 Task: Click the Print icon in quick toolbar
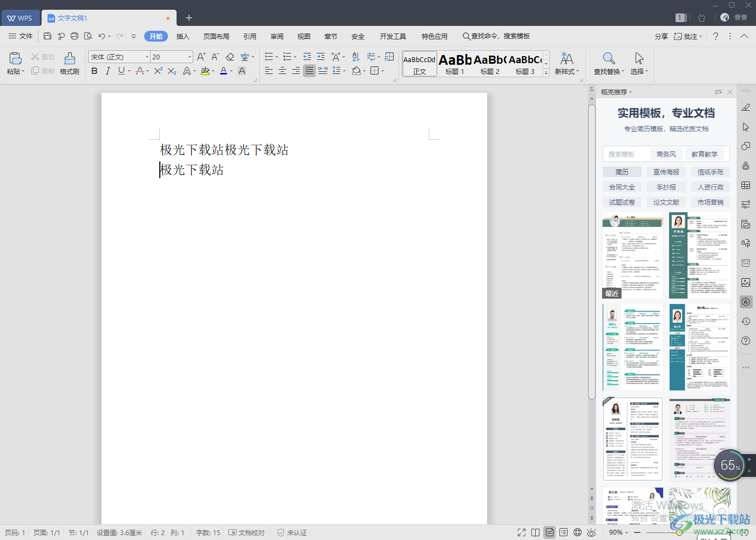click(75, 36)
